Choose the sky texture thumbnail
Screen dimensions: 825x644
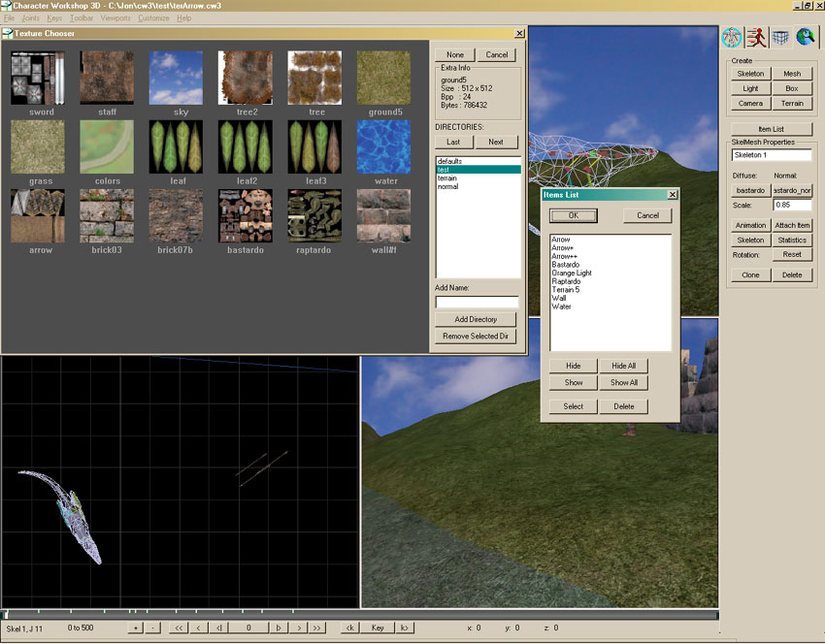176,78
